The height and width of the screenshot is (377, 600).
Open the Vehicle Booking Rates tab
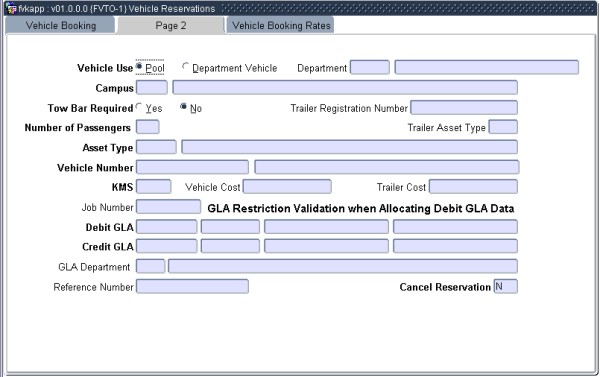click(x=280, y=25)
